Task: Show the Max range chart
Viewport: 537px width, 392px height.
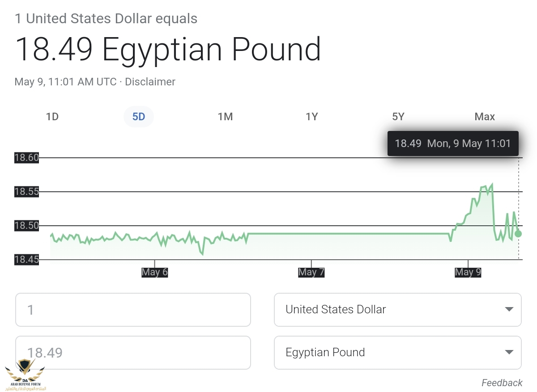Action: [485, 117]
